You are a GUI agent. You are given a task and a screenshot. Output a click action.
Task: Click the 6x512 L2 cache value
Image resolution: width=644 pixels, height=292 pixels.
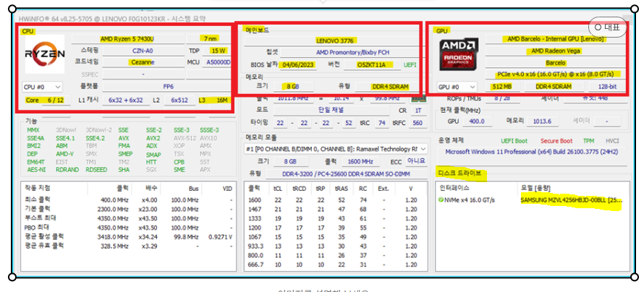[179, 100]
